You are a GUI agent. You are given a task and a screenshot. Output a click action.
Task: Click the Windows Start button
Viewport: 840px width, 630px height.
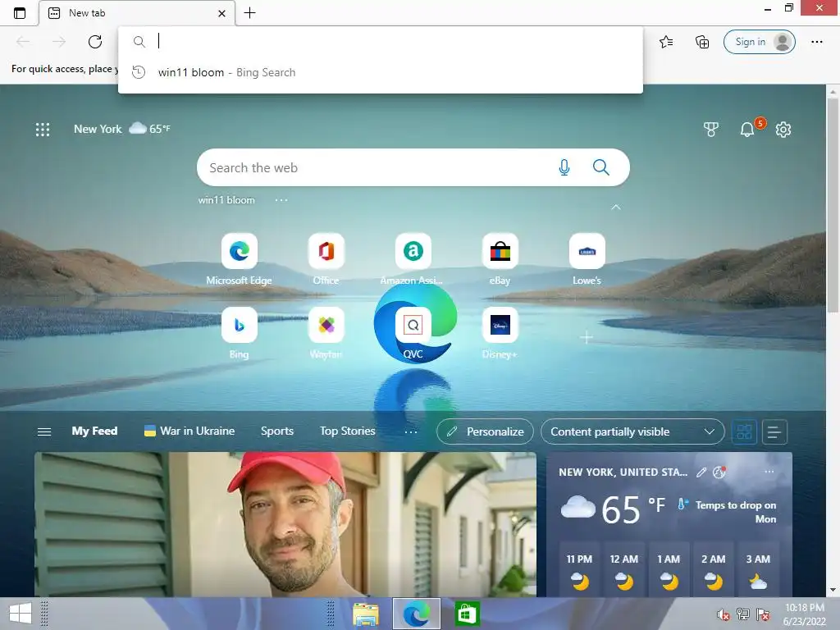(x=21, y=614)
